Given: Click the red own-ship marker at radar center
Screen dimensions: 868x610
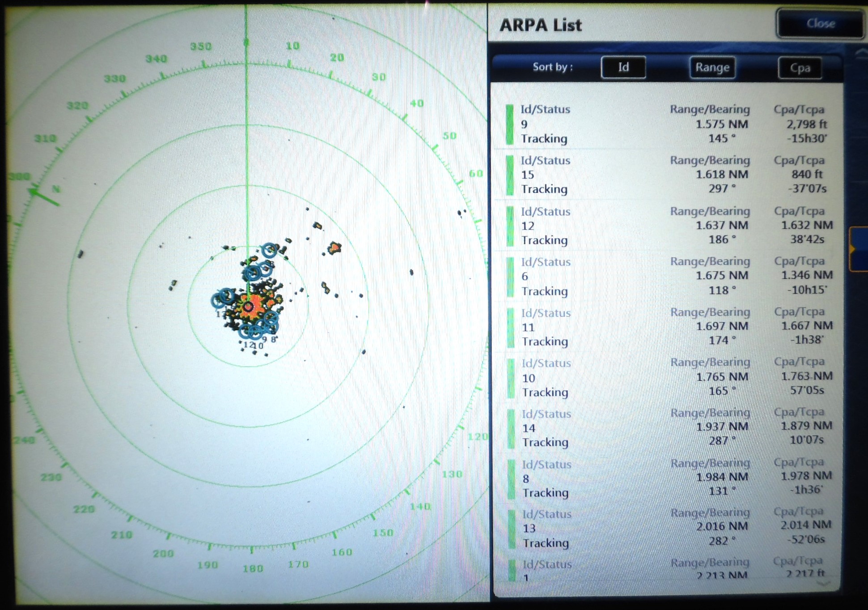Looking at the screenshot, I should point(248,307).
